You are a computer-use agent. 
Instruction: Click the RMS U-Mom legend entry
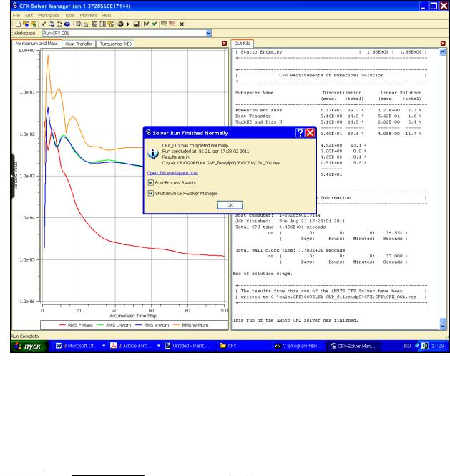[114, 324]
